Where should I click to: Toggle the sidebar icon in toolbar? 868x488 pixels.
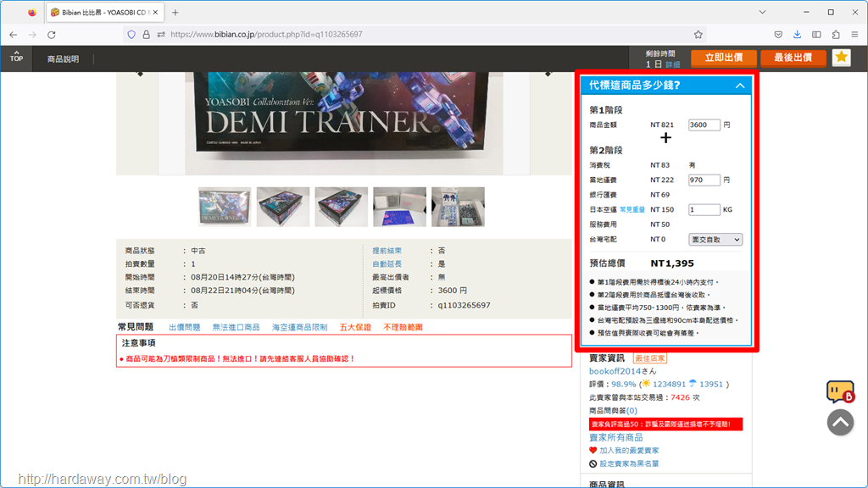click(816, 34)
